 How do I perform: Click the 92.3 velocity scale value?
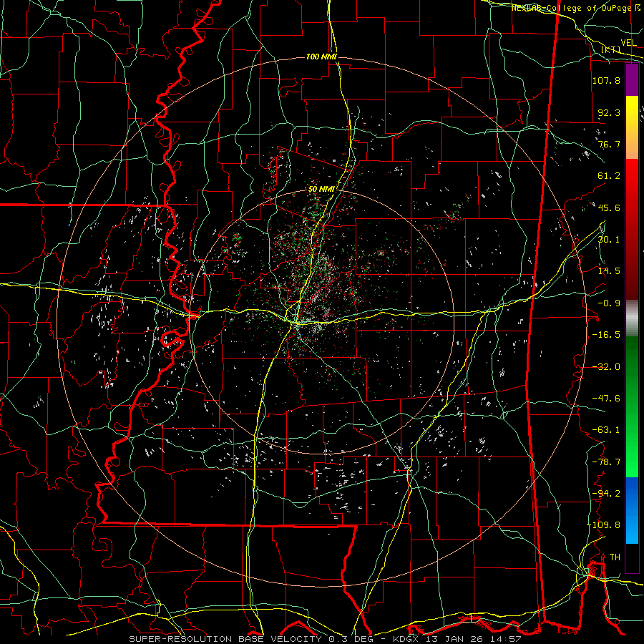click(609, 112)
